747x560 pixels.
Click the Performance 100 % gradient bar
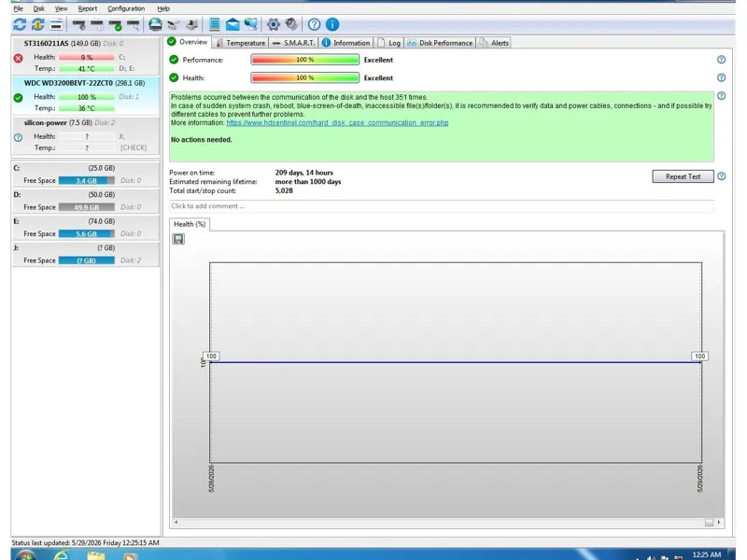pos(305,60)
